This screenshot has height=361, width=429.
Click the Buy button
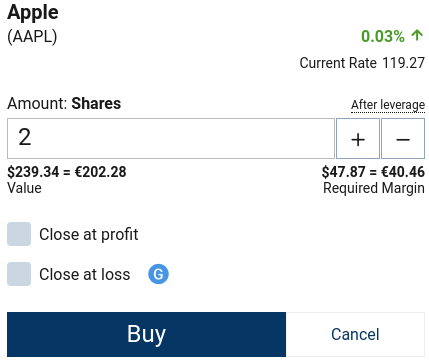(146, 334)
